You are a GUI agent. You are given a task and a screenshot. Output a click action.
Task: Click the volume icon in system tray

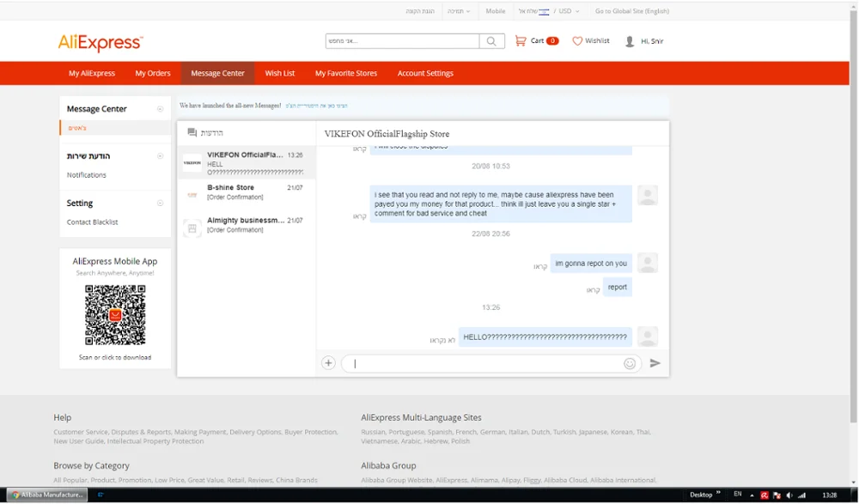click(x=789, y=495)
